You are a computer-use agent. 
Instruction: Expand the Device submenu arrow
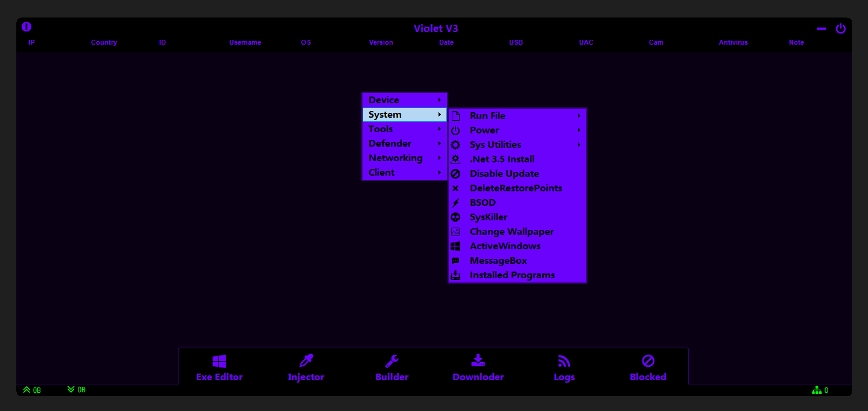click(x=440, y=100)
